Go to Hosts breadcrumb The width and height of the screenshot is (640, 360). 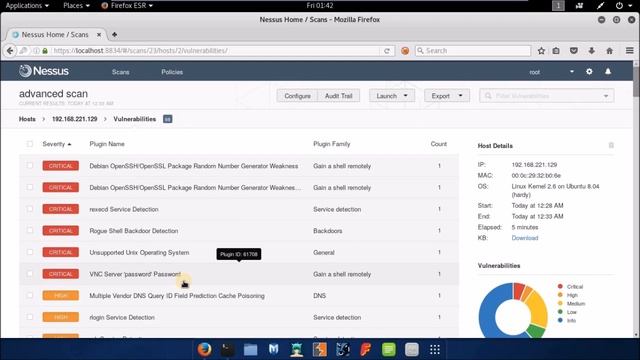pos(27,119)
